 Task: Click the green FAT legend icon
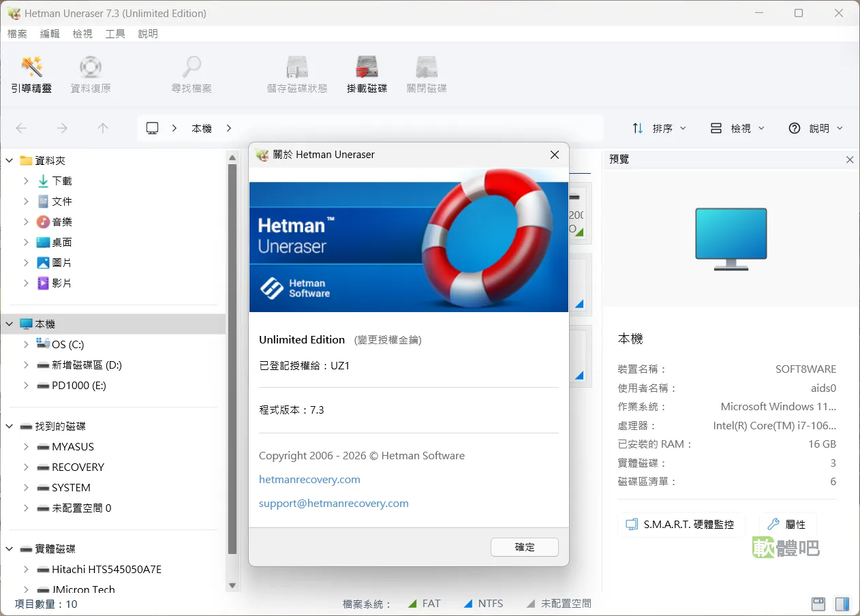coord(412,604)
